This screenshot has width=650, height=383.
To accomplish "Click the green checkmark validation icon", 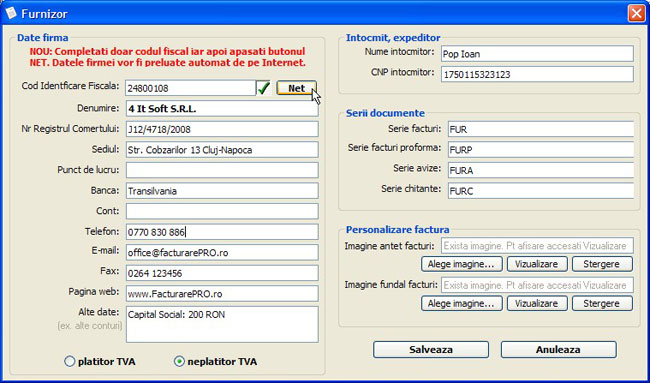I will point(264,88).
